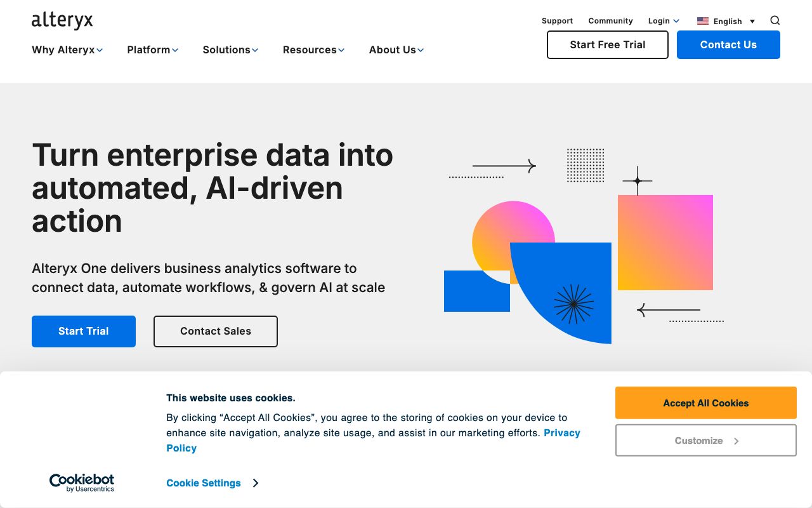The image size is (812, 508).
Task: Expand the Solutions menu
Action: (230, 50)
